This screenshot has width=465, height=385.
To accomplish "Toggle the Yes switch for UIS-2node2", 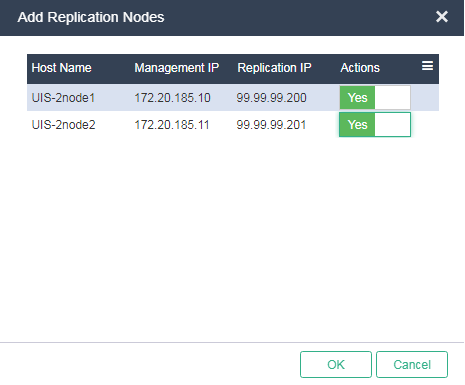I will click(x=375, y=125).
